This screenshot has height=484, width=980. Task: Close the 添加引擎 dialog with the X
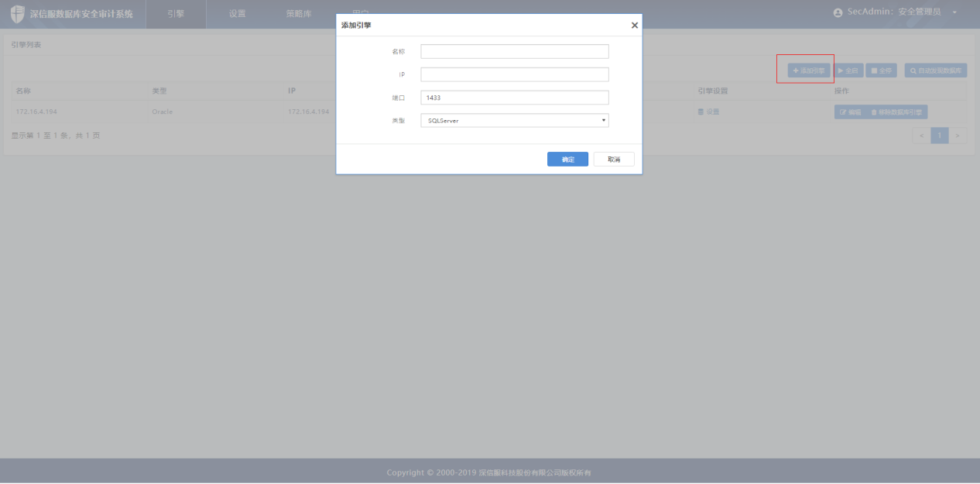[x=635, y=26]
